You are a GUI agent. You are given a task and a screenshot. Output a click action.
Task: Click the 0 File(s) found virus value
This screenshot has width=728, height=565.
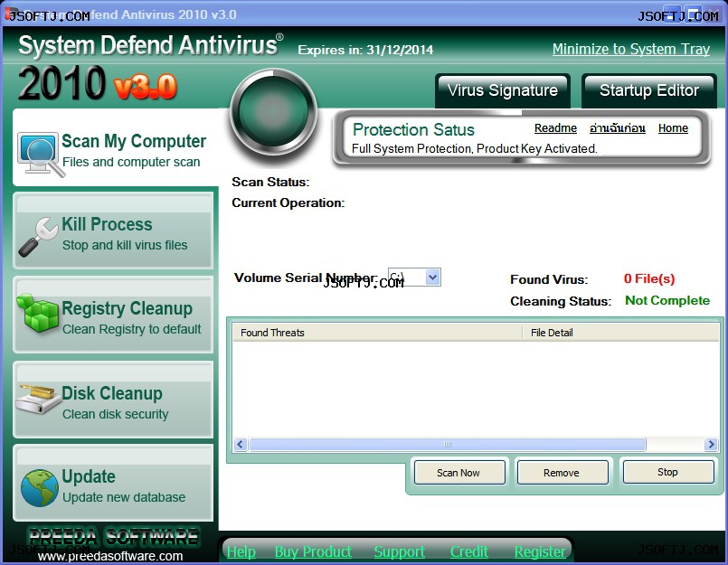tap(649, 278)
